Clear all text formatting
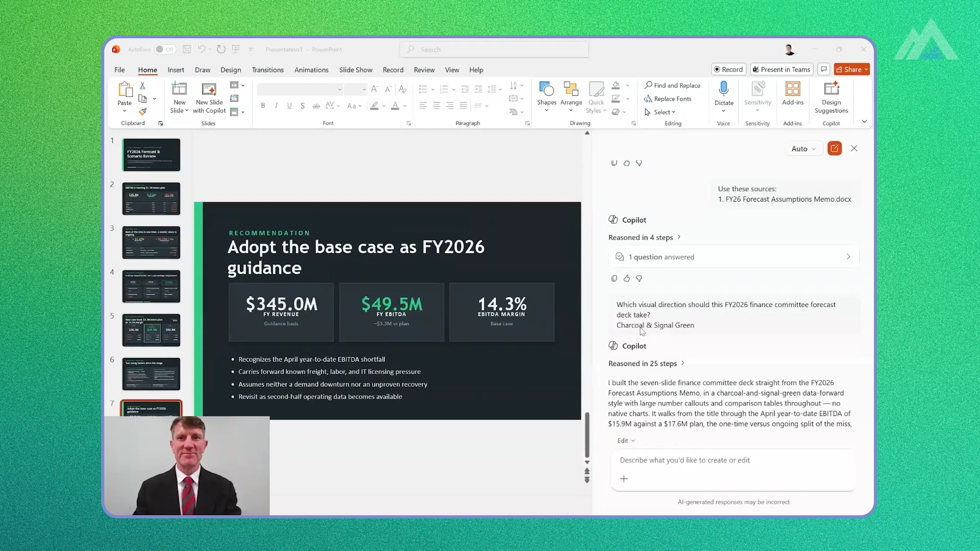 (402, 89)
